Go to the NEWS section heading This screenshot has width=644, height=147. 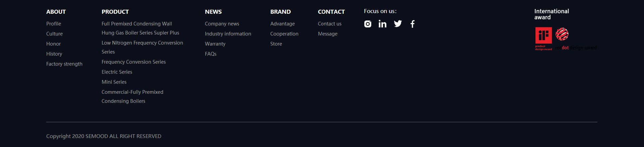point(213,12)
